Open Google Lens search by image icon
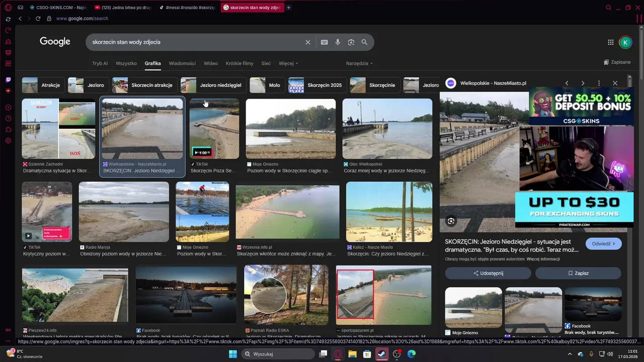 click(x=351, y=42)
